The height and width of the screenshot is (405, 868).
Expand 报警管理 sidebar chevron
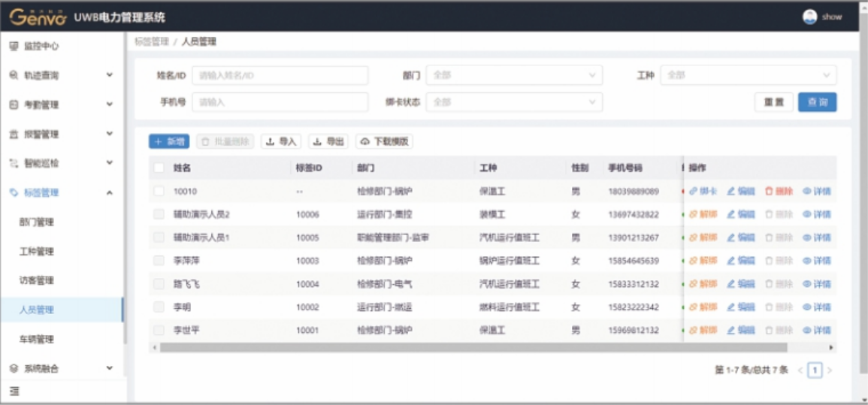[110, 134]
